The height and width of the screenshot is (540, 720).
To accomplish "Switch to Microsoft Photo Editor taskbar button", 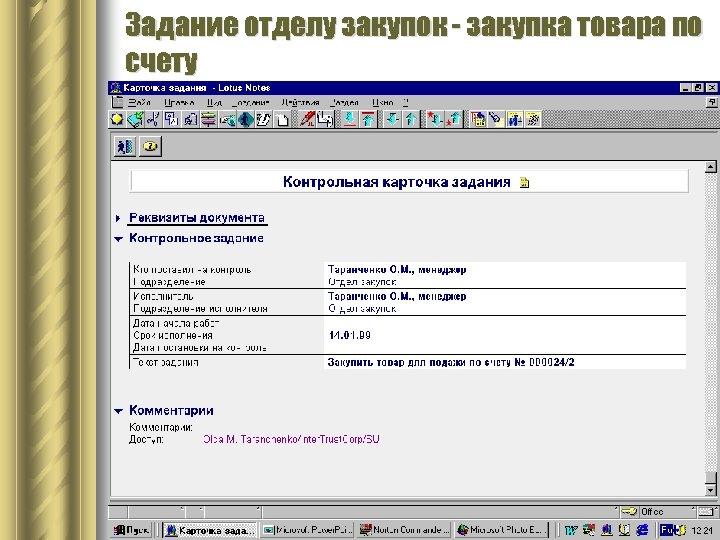I will click(x=501, y=530).
